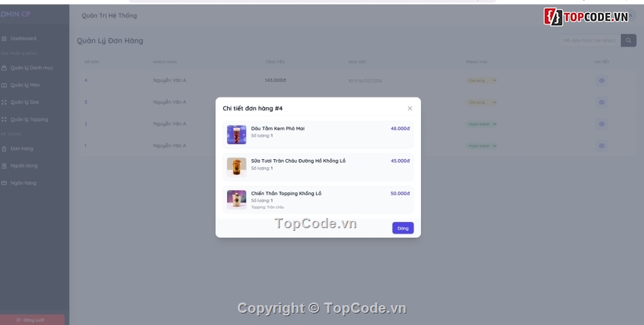644x325 pixels.
Task: Show order 1 details with eye icon
Action: tap(601, 146)
